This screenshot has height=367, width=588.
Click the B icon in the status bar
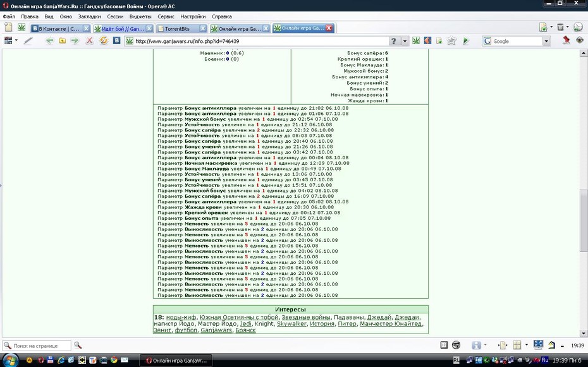pyautogui.click(x=444, y=346)
